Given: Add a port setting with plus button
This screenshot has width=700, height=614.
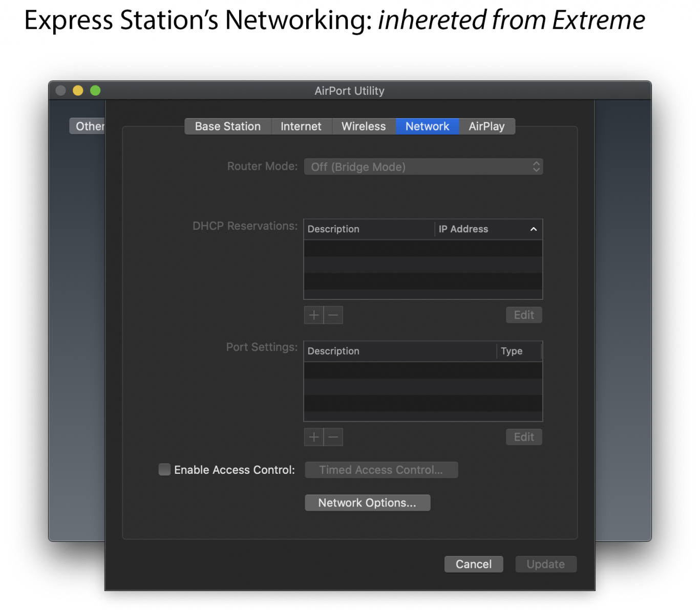Looking at the screenshot, I should click(314, 437).
